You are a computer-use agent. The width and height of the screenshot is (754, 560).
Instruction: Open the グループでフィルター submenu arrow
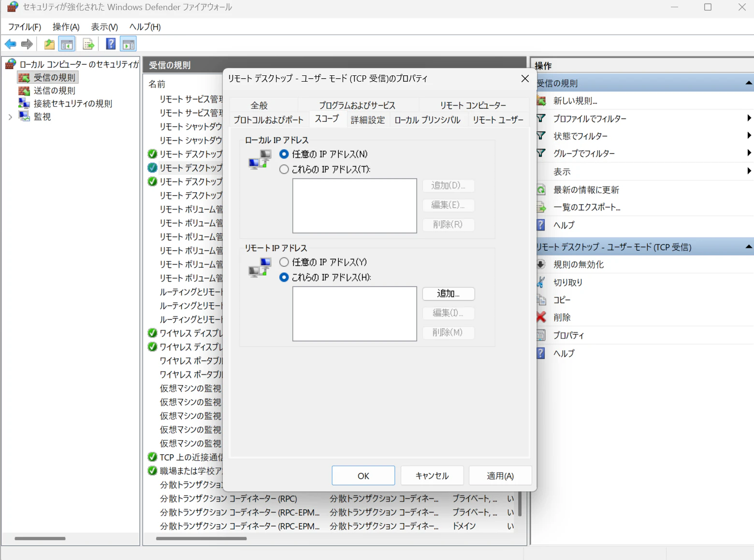click(749, 153)
